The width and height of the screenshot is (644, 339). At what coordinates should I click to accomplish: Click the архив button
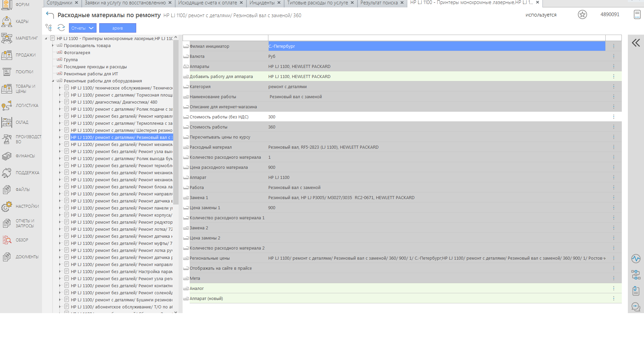pos(117,28)
